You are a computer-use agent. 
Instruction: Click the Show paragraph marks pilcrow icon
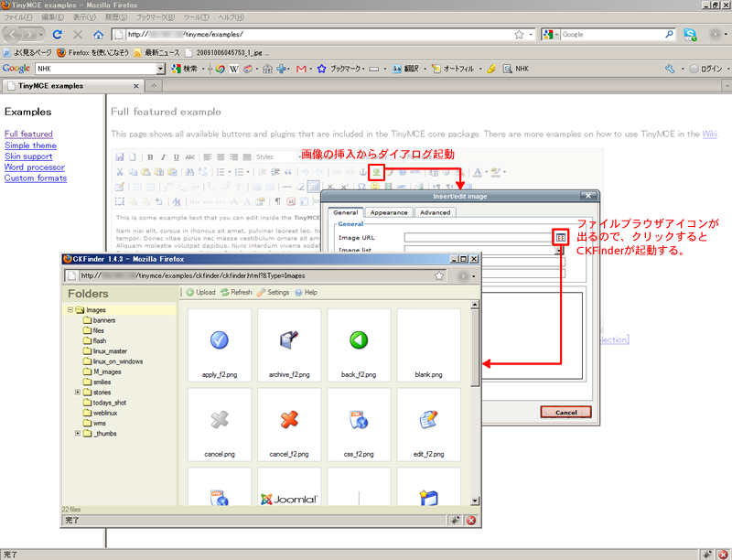coord(278,201)
